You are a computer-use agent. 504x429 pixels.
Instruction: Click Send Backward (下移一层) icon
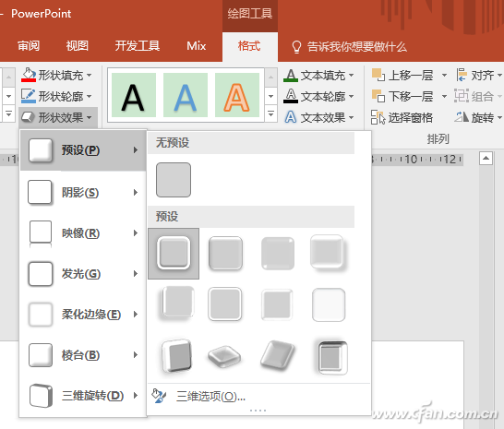coord(378,96)
